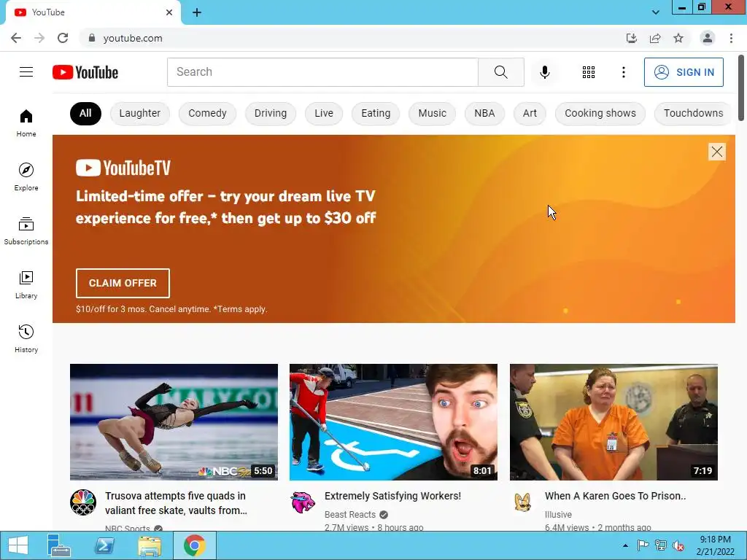Select the Touchdowns filter chip
Image resolution: width=747 pixels, height=560 pixels.
[693, 113]
